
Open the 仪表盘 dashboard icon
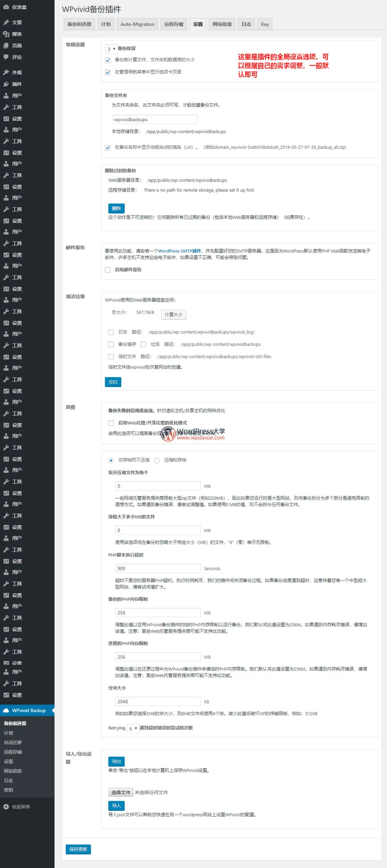(6, 7)
